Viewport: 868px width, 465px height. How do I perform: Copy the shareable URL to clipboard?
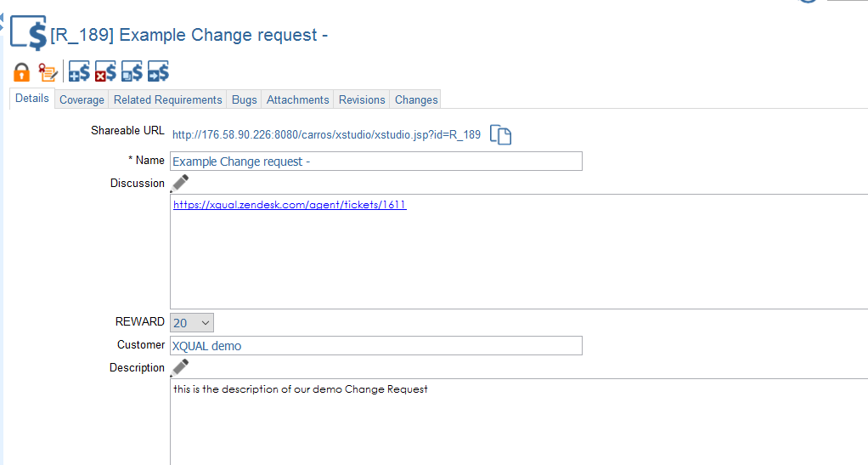coord(500,135)
